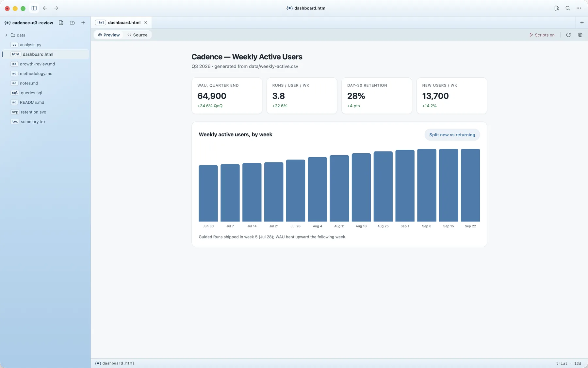The image size is (588, 368).
Task: Toggle Split new vs returning
Action: click(452, 135)
